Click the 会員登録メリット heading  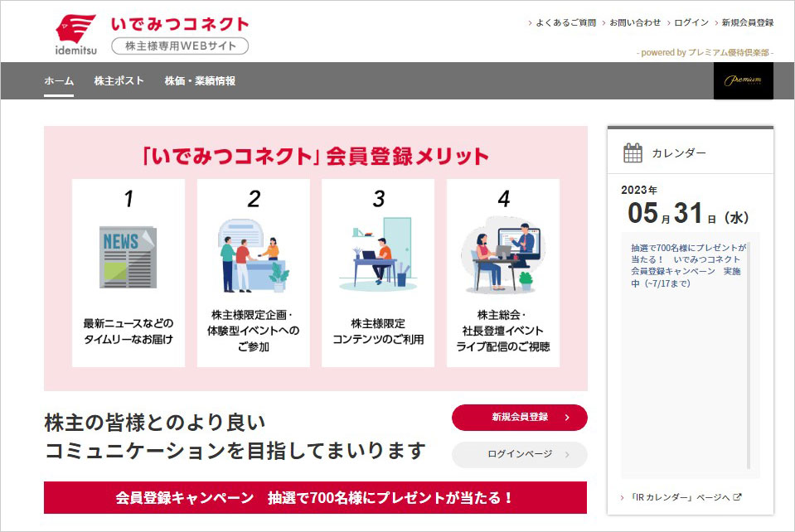[x=315, y=156]
